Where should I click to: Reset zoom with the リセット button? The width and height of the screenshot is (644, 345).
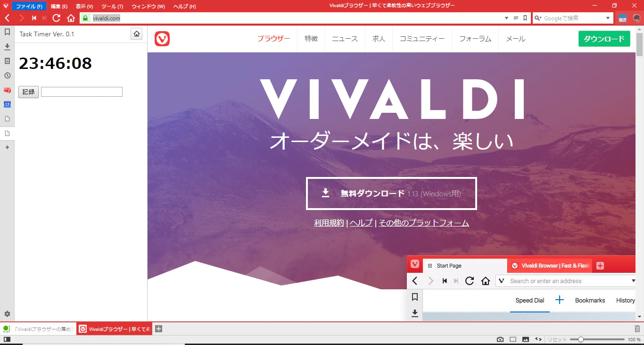556,340
